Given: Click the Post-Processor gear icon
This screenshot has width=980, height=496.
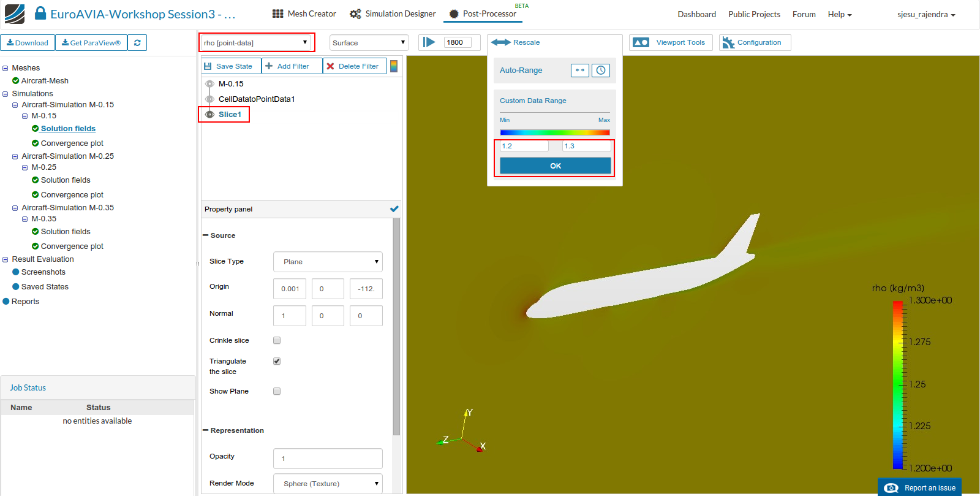Looking at the screenshot, I should (454, 13).
